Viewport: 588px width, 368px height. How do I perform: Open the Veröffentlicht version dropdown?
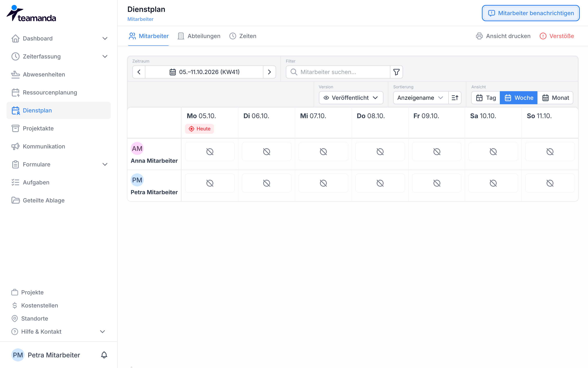(x=351, y=98)
